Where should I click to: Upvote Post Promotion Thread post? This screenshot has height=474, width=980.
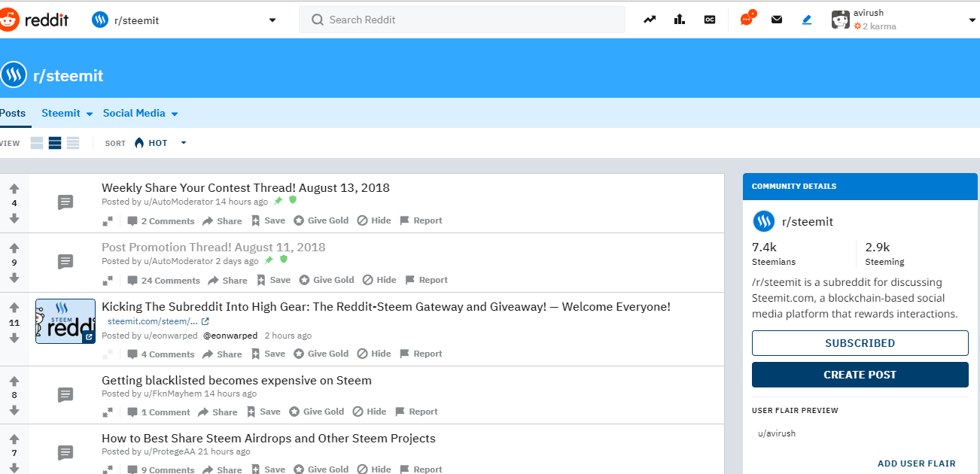[x=14, y=248]
